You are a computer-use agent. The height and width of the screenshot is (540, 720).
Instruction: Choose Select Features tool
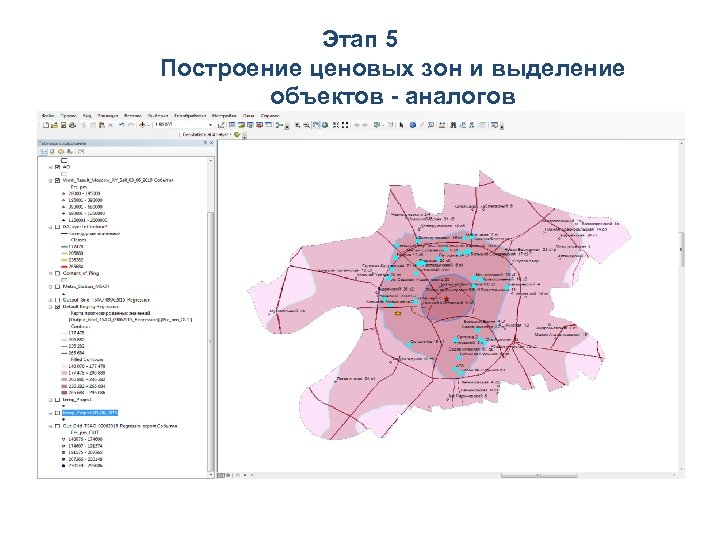[378, 125]
